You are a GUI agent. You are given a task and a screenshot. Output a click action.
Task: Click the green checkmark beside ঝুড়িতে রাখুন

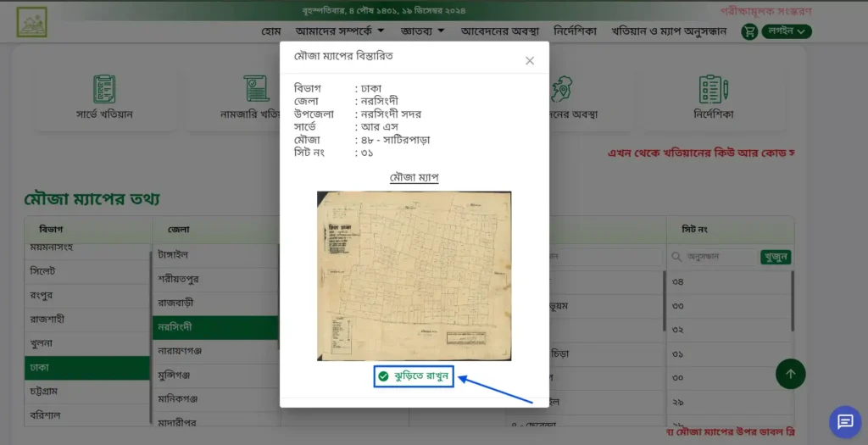pos(384,376)
